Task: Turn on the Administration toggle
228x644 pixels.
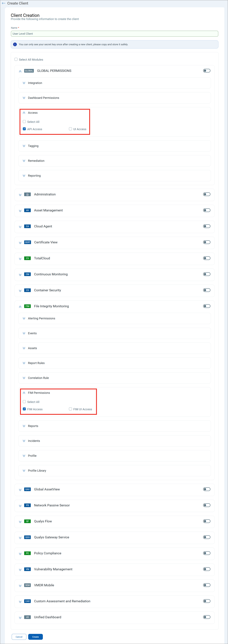Action: tap(207, 194)
